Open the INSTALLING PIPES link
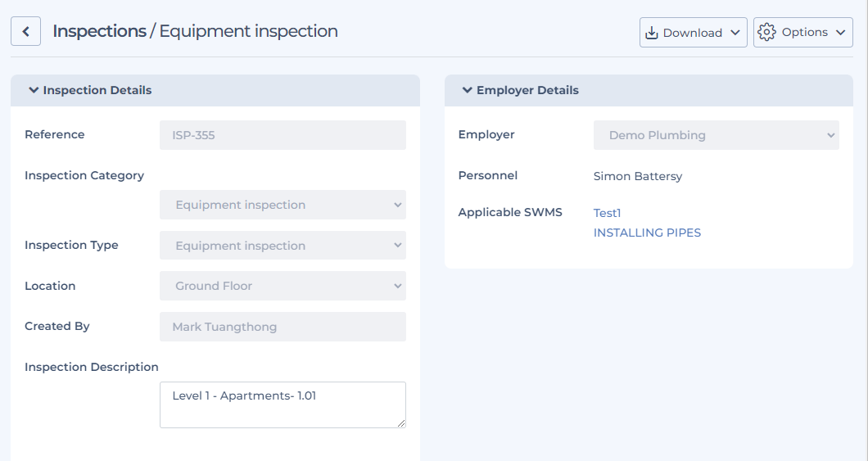868x461 pixels. [647, 233]
